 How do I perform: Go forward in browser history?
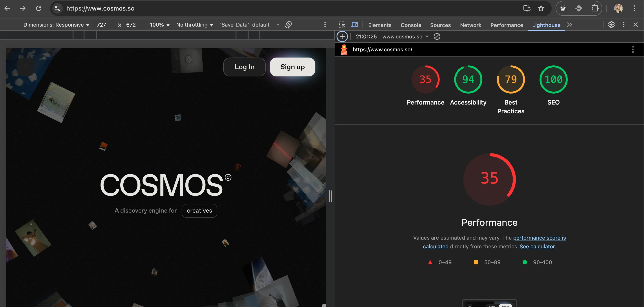[x=23, y=9]
